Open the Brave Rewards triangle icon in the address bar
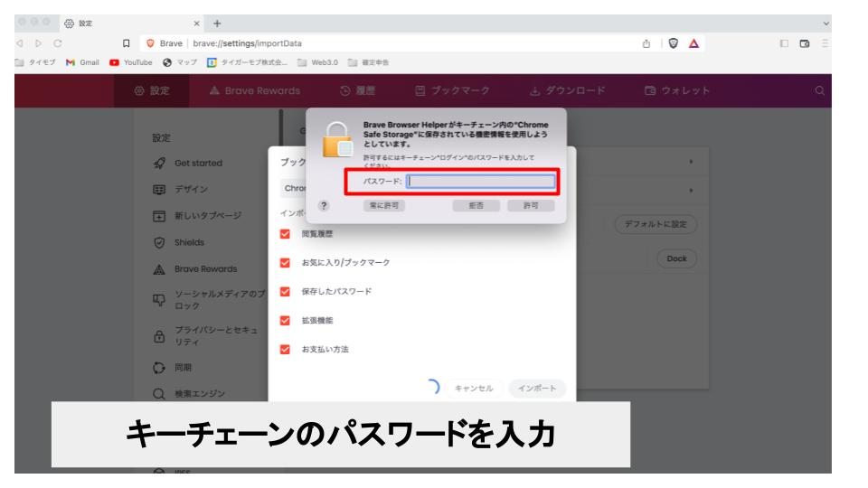 [693, 43]
